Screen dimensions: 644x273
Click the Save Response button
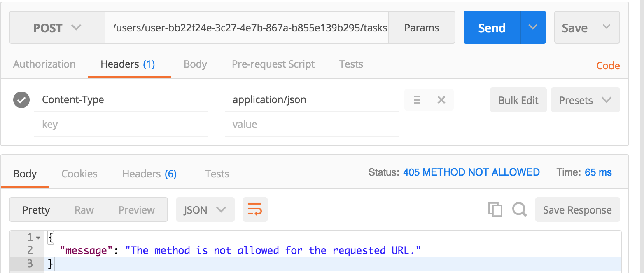tap(577, 210)
